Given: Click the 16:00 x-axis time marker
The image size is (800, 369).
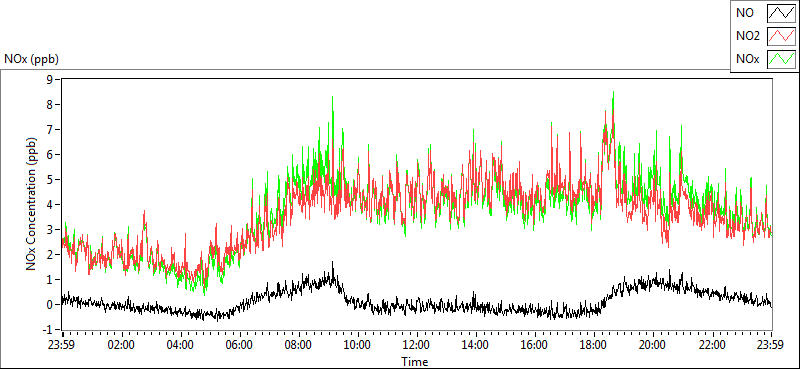Looking at the screenshot, I should point(535,344).
